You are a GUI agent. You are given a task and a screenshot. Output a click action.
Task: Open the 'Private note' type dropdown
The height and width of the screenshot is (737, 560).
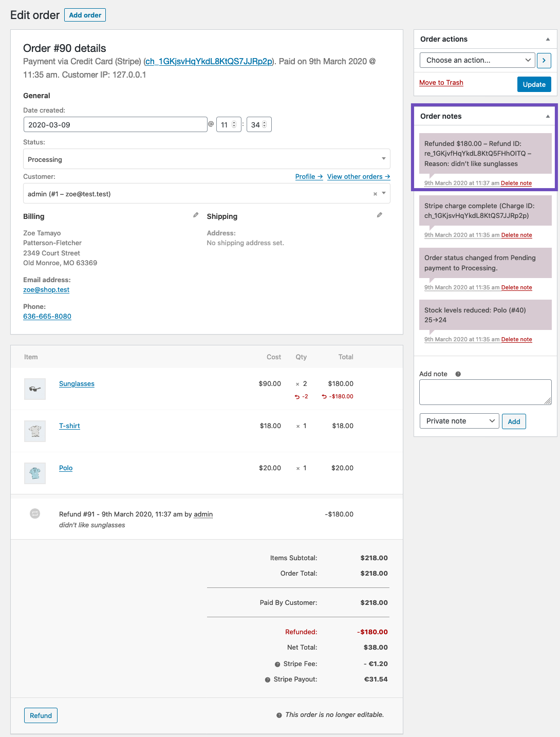tap(459, 420)
